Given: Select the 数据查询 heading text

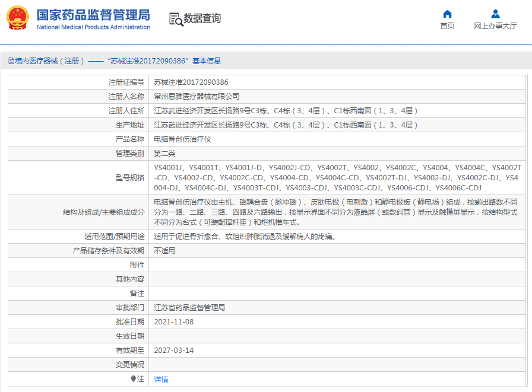Looking at the screenshot, I should pos(202,19).
